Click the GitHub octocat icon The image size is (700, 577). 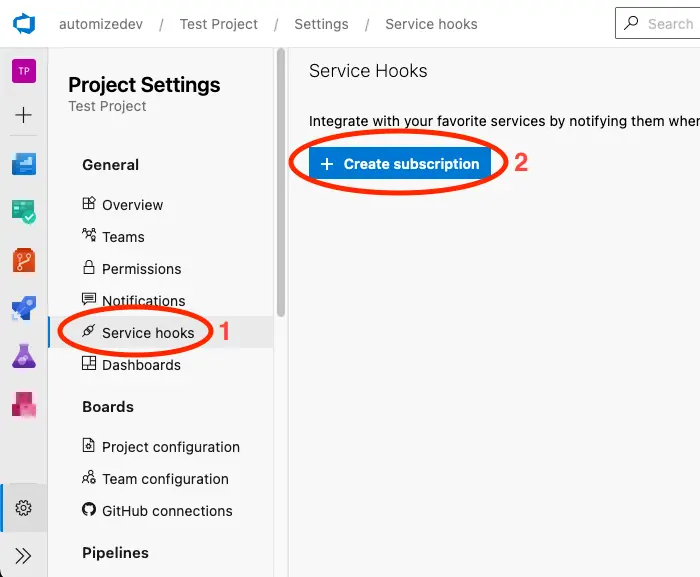89,509
